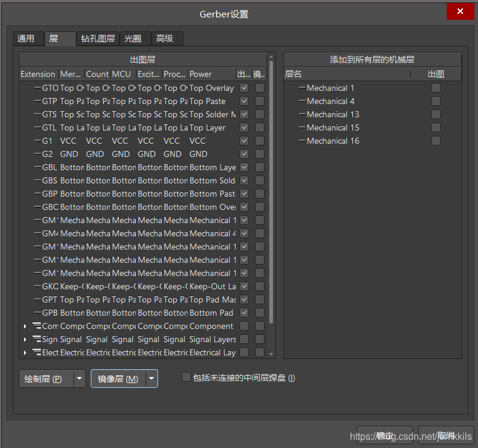Go to the 高级 tab
The height and width of the screenshot is (448, 478).
pos(167,38)
